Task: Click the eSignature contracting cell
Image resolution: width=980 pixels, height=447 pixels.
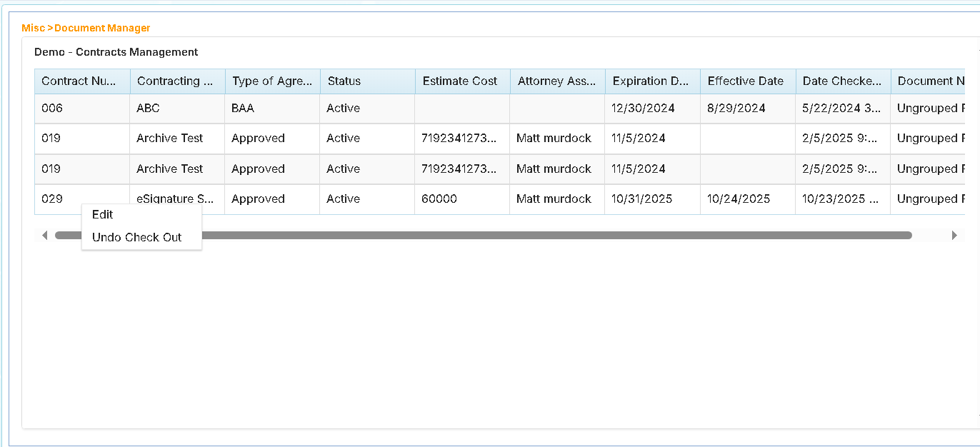Action: click(176, 199)
